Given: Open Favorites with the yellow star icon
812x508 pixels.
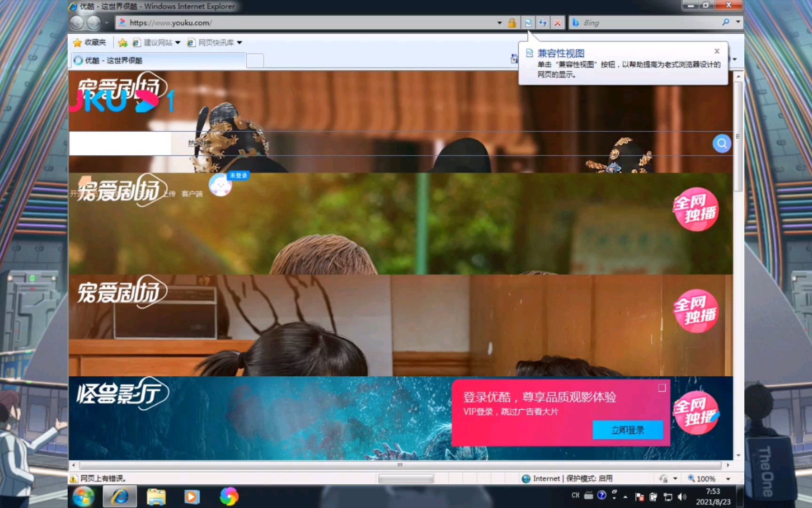Looking at the screenshot, I should pyautogui.click(x=78, y=42).
